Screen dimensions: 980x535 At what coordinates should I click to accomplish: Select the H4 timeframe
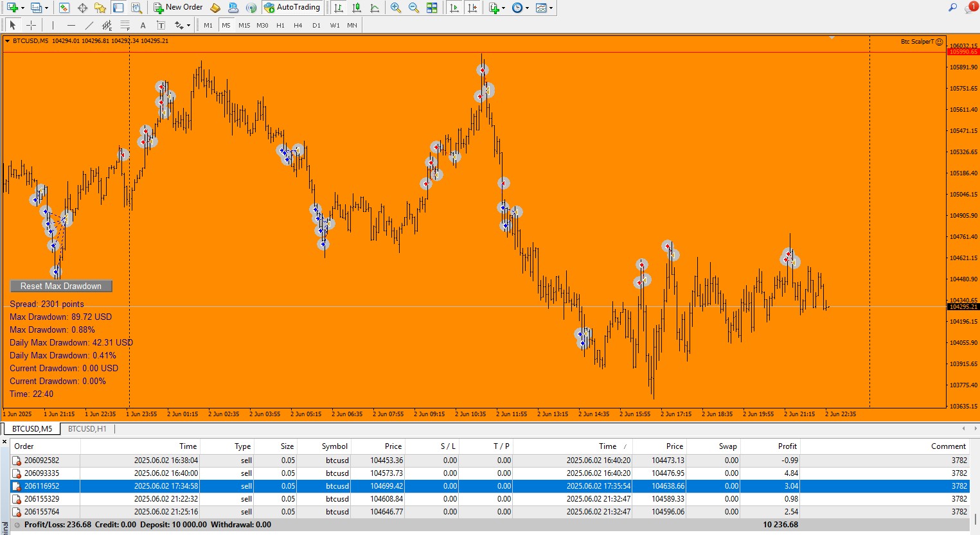[298, 26]
